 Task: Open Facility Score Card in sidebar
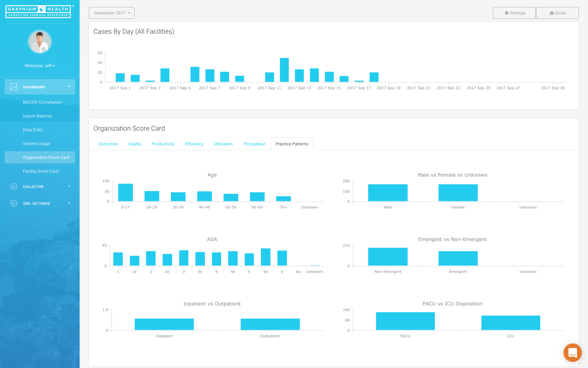pos(40,171)
